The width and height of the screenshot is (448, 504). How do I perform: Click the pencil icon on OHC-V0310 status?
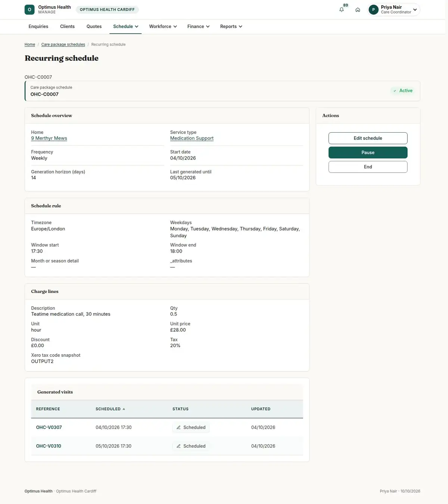click(x=178, y=446)
